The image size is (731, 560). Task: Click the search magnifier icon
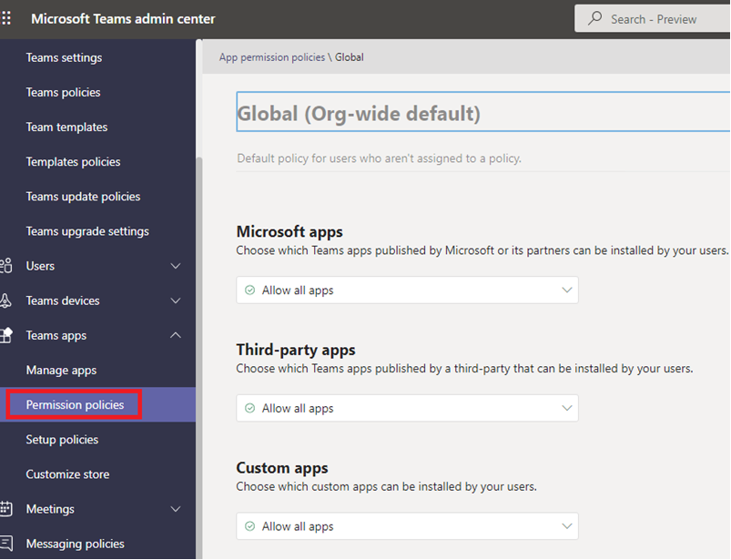[594, 18]
